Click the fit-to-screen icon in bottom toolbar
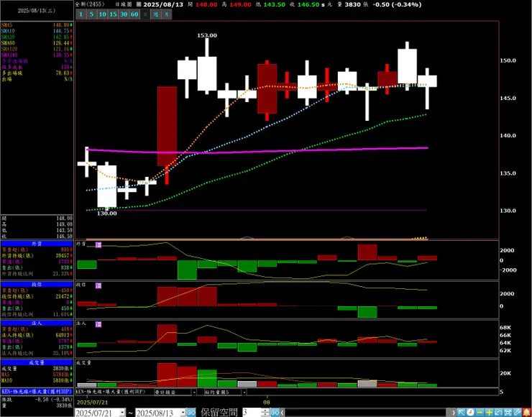This screenshot has height=417, width=532. tap(508, 413)
